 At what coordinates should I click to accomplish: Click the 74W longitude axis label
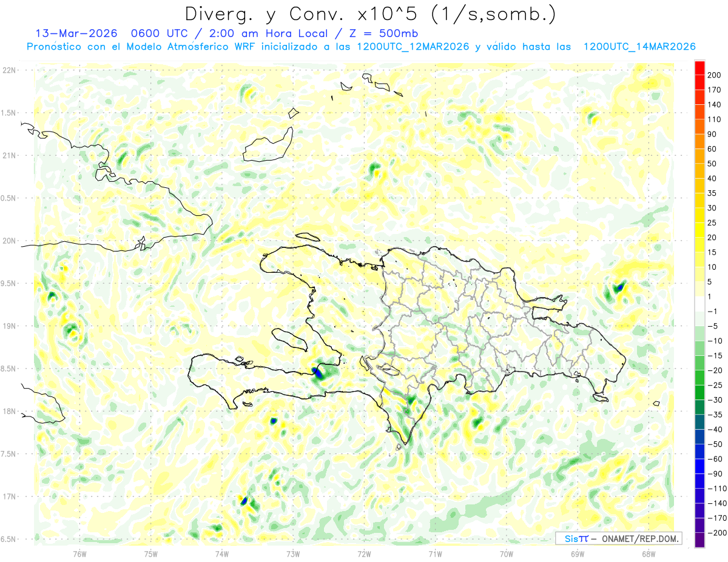tap(221, 554)
